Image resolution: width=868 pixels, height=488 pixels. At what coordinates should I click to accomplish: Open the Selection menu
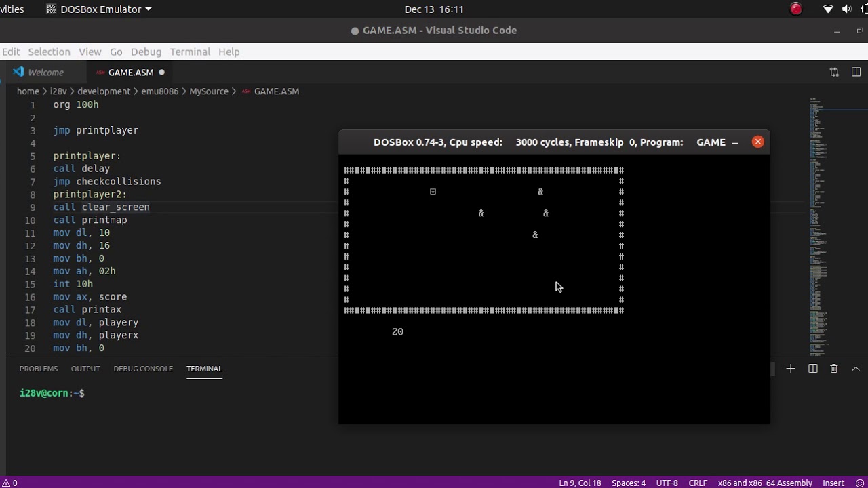[x=49, y=52]
